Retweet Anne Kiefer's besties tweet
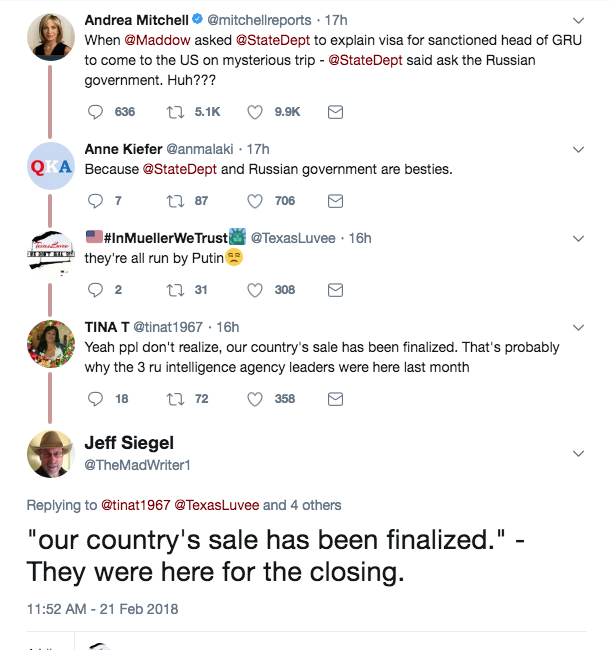This screenshot has width=610, height=650. point(174,200)
